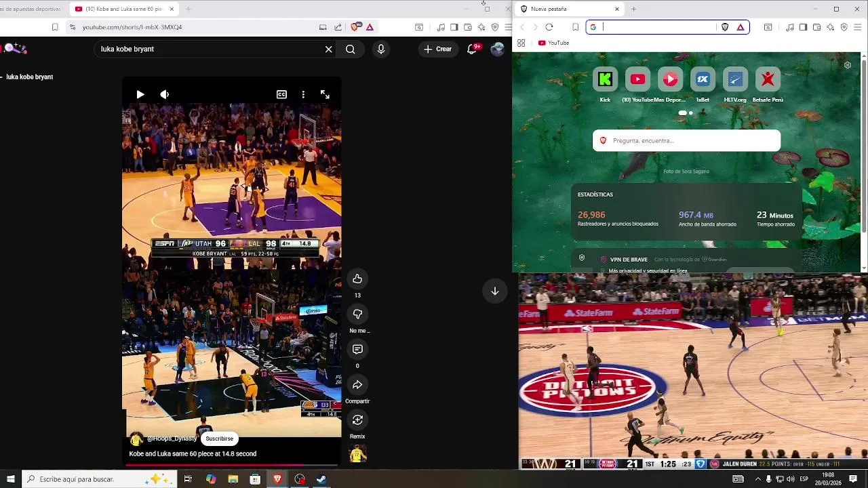Image resolution: width=868 pixels, height=488 pixels.
Task: Open Brave Shields lion in right address bar
Action: point(725,27)
